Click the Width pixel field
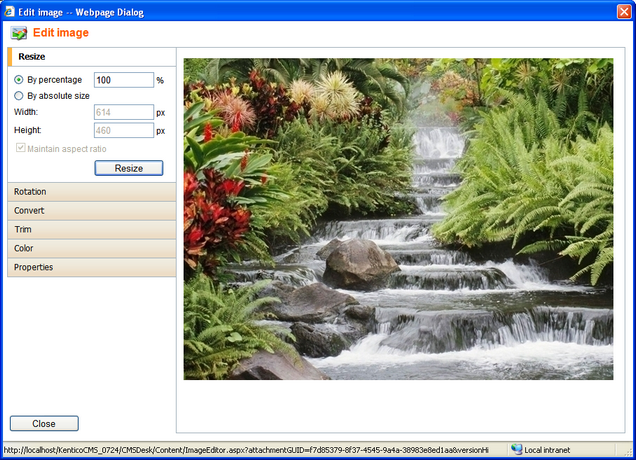636x460 pixels. pyautogui.click(x=123, y=113)
